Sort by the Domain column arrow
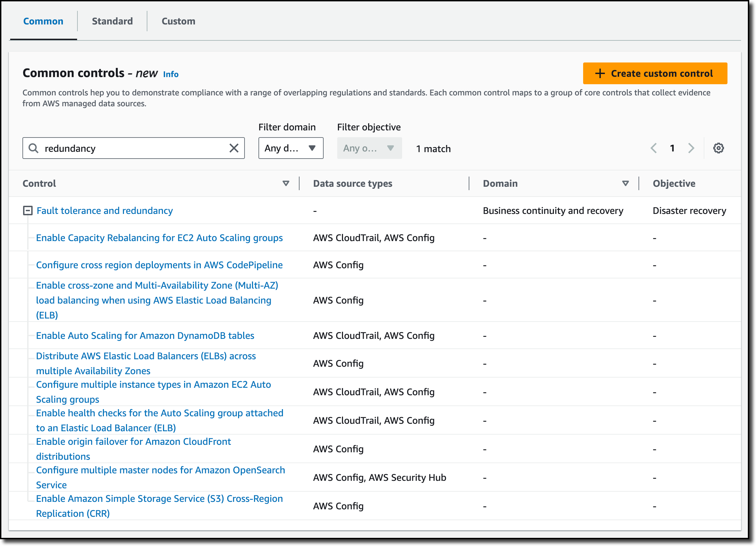 point(625,183)
